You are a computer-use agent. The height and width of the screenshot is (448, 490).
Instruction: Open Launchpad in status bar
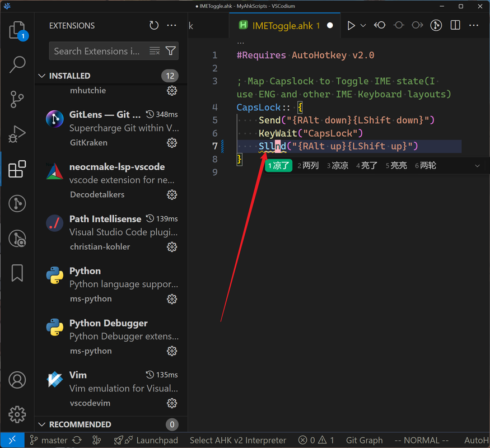click(146, 440)
